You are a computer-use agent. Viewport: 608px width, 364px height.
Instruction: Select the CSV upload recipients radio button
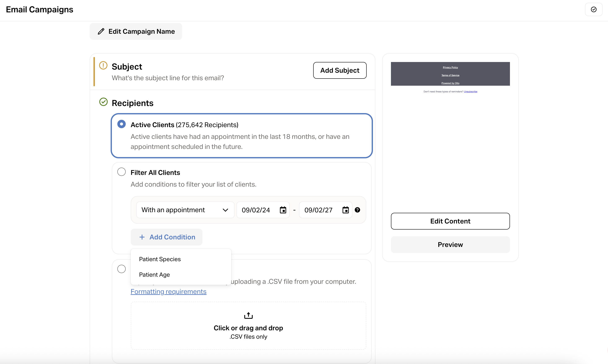point(122,269)
